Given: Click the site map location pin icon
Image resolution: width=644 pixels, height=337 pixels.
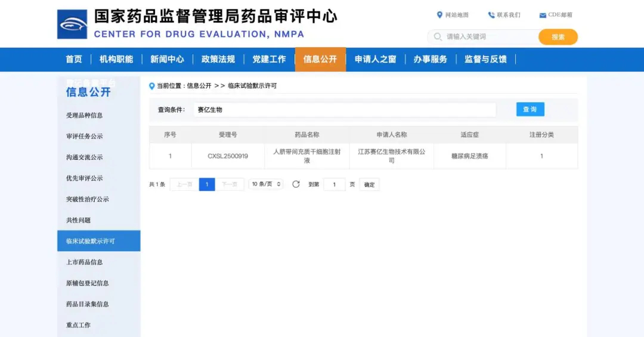Looking at the screenshot, I should 440,15.
